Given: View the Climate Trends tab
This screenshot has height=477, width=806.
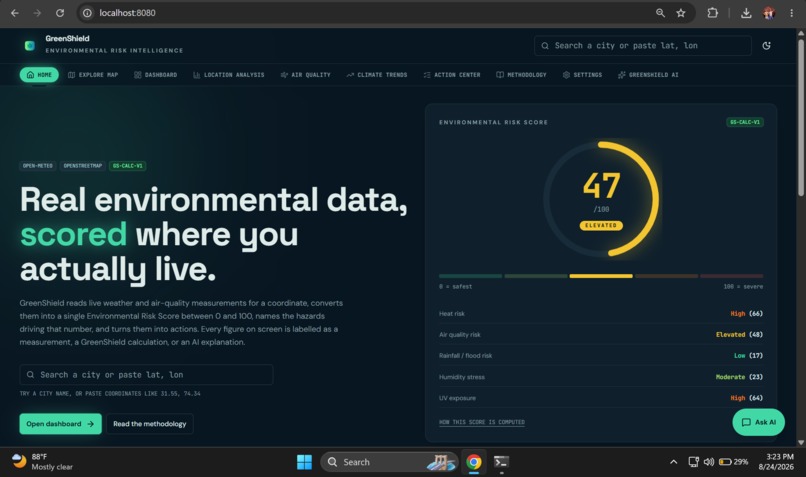Looking at the screenshot, I should pyautogui.click(x=377, y=75).
